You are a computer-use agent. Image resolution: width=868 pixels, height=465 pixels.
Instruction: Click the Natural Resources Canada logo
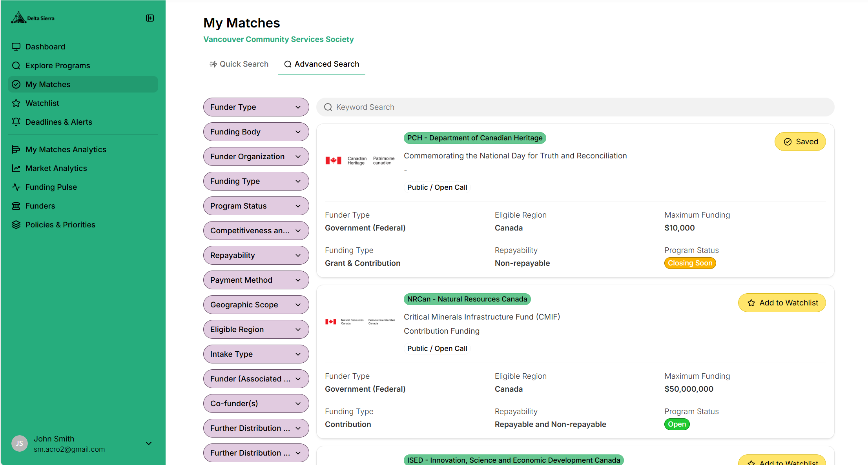tap(360, 322)
